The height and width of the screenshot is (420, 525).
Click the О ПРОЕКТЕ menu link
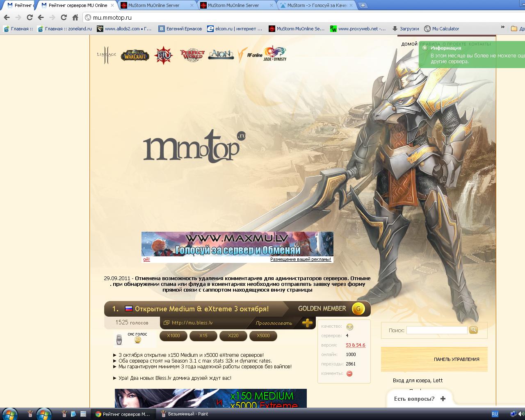(x=454, y=44)
